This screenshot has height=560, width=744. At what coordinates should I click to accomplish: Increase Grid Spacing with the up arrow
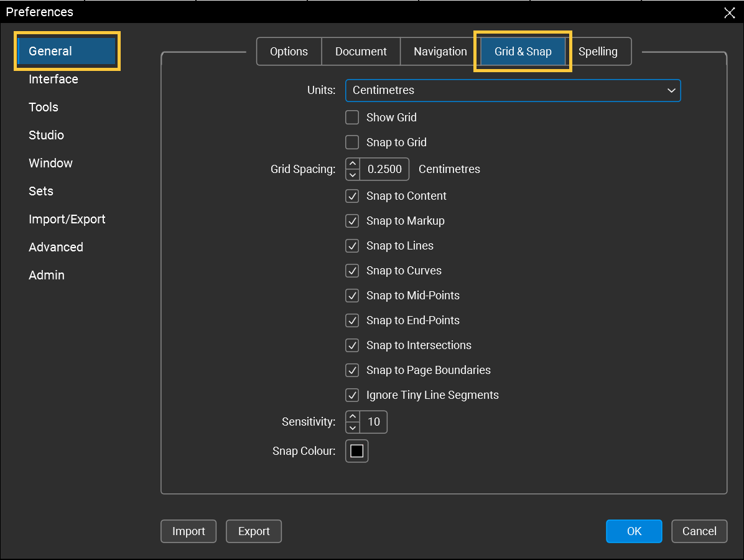(x=352, y=164)
